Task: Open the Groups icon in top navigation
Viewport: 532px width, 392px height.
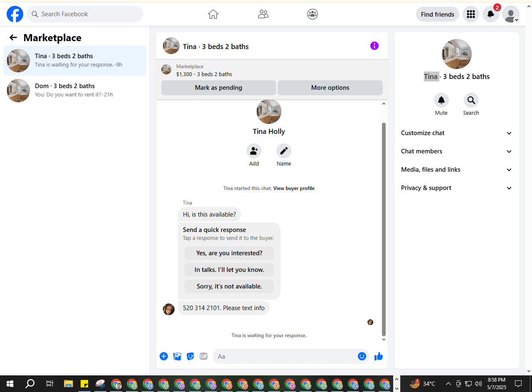Action: click(x=313, y=14)
